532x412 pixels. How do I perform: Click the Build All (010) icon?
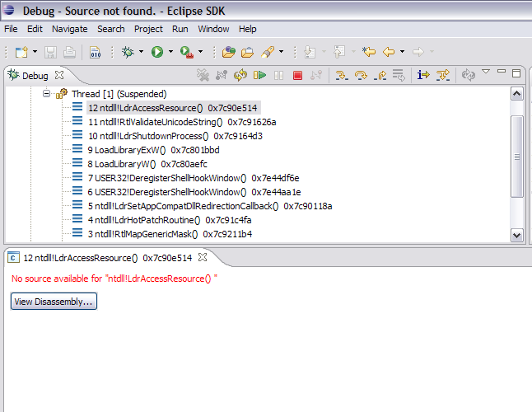pyautogui.click(x=96, y=52)
